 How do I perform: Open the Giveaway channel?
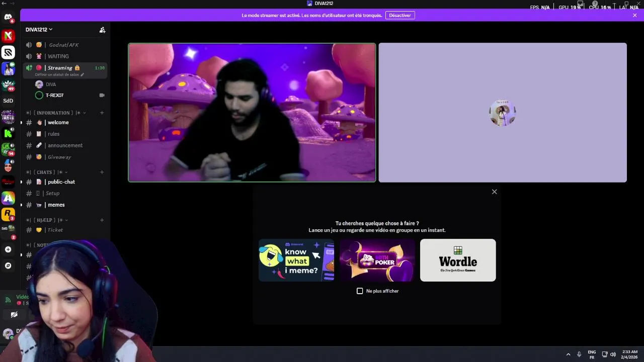coord(64,157)
